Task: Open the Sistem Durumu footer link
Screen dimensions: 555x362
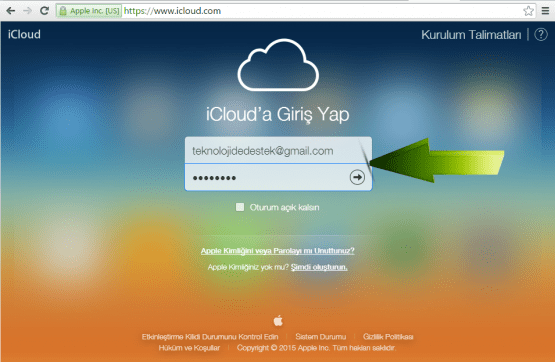Action: [x=321, y=337]
